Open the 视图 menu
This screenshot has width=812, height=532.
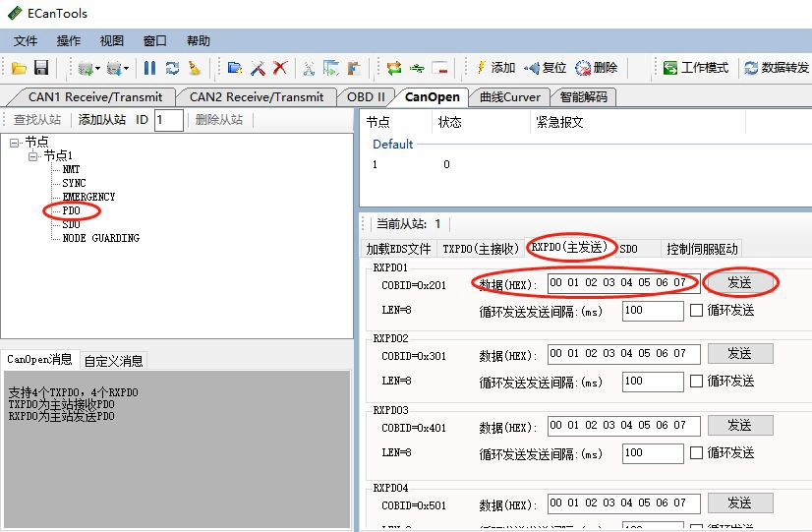click(x=112, y=40)
